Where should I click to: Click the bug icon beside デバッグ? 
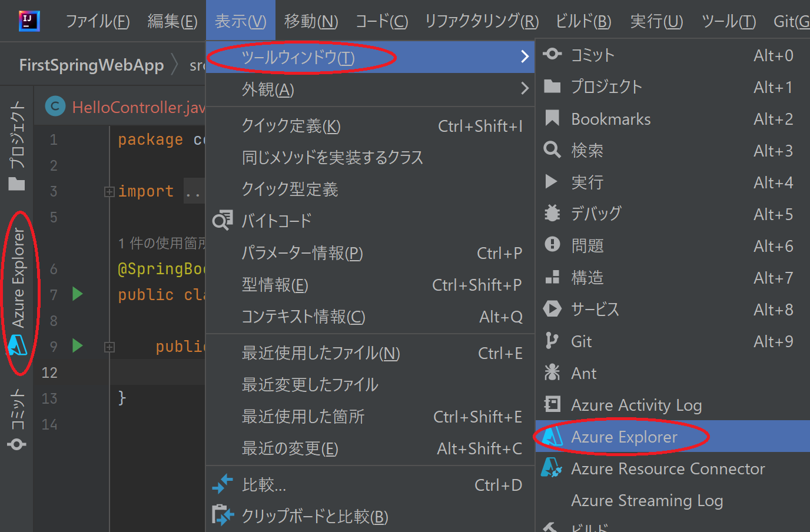[552, 213]
